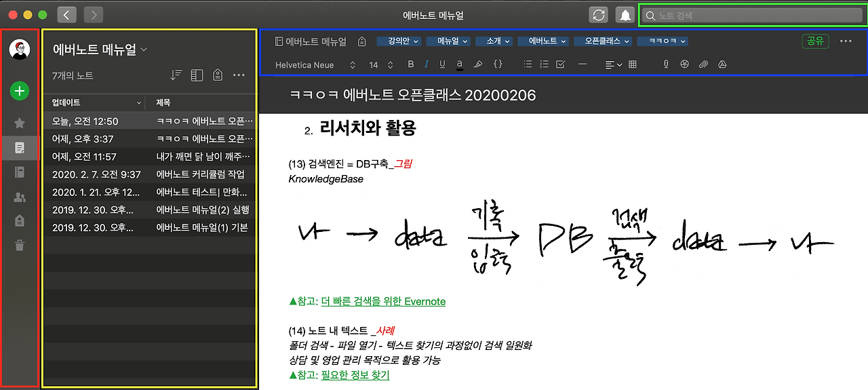Insert a numbered list
This screenshot has width=868, height=390.
pyautogui.click(x=544, y=64)
